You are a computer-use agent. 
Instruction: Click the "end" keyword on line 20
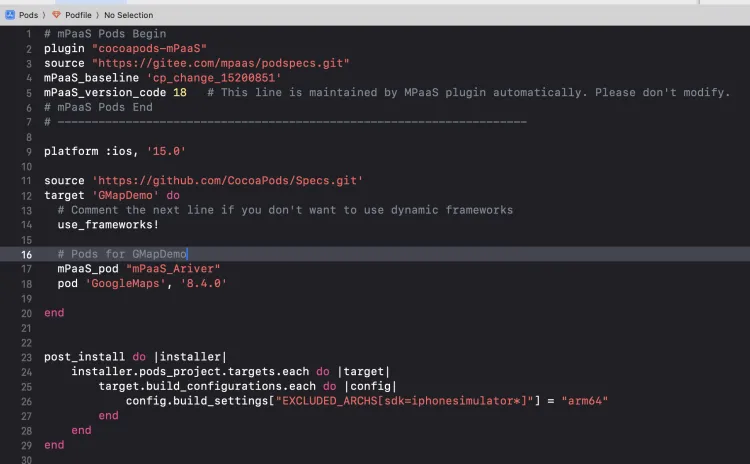point(54,313)
